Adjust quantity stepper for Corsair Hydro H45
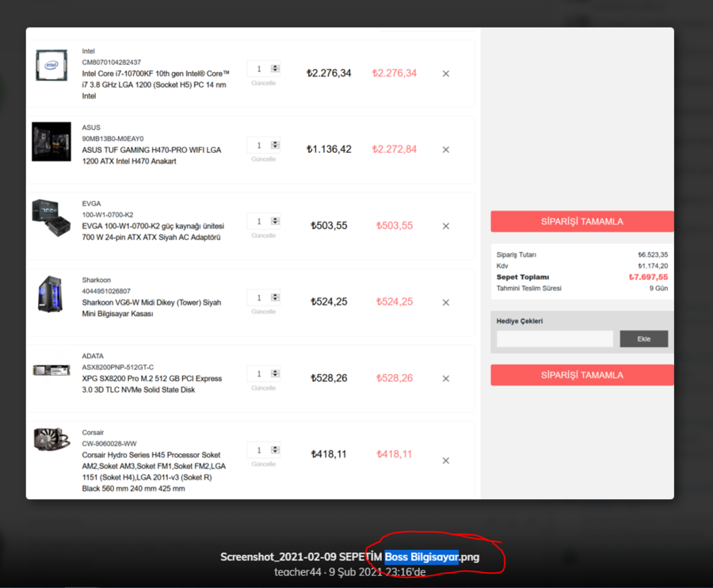The image size is (713, 588). 275,450
